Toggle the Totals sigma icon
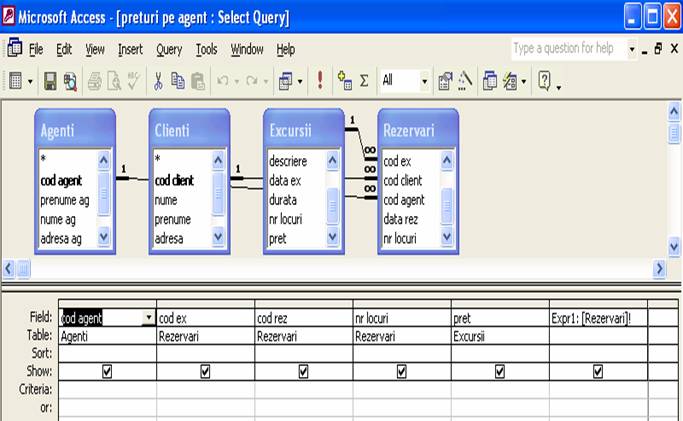683x421 pixels. point(364,81)
